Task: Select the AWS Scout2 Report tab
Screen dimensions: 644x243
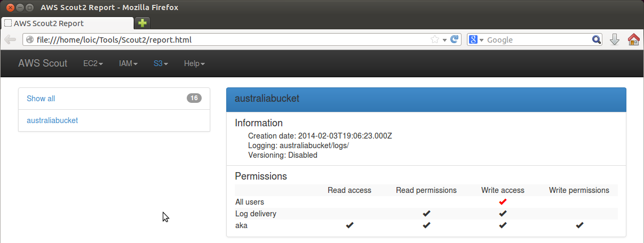Action: pyautogui.click(x=67, y=23)
